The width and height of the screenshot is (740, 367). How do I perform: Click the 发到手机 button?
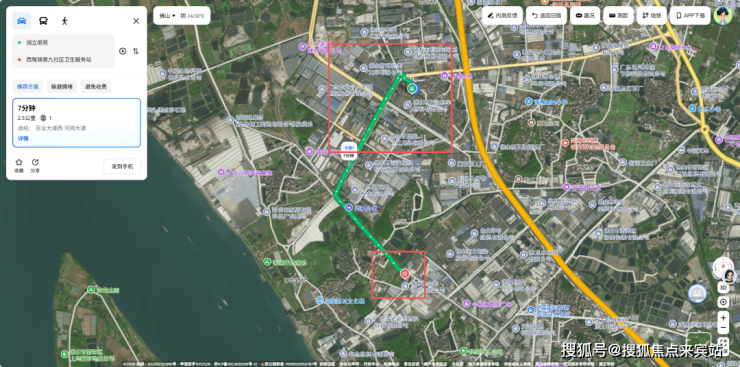122,166
